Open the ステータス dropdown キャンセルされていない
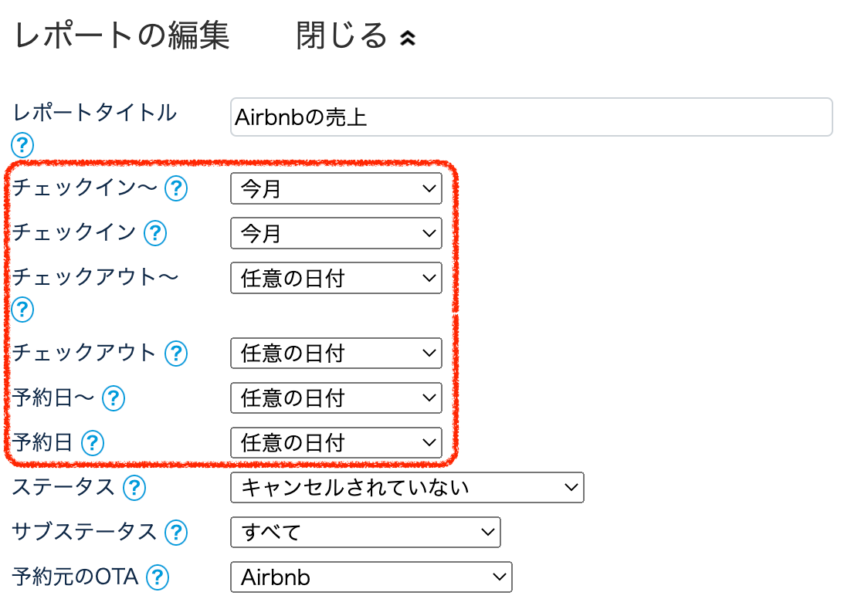Image resolution: width=868 pixels, height=599 pixels. coord(407,488)
